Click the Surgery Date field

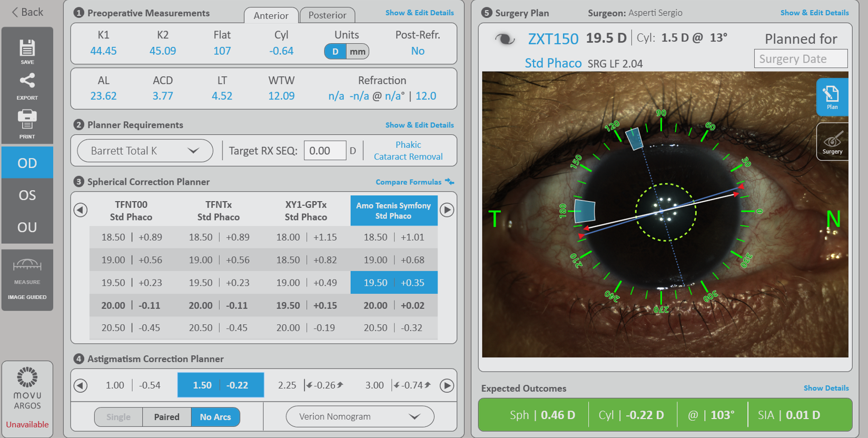(801, 59)
